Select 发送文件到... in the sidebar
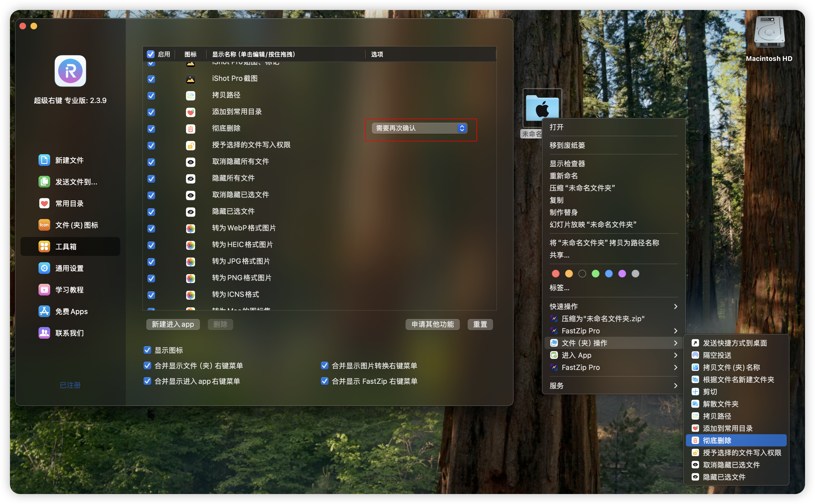The image size is (815, 504). tap(76, 182)
